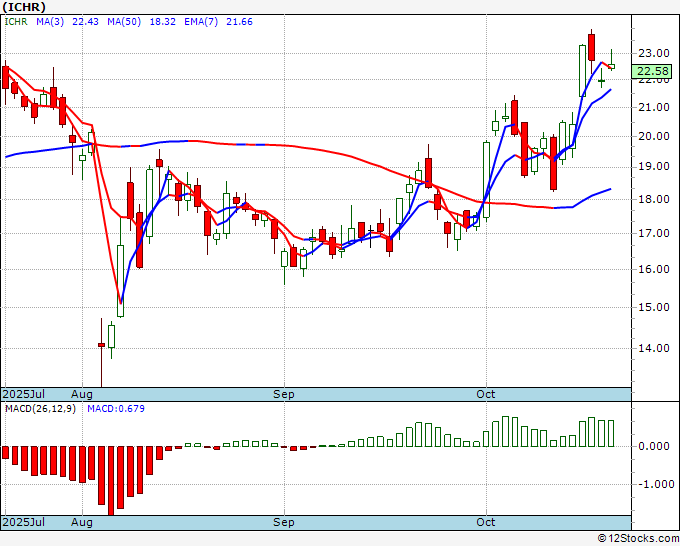Click Sep on the MACD panel axis
Image resolution: width=680 pixels, height=546 pixels.
click(284, 523)
